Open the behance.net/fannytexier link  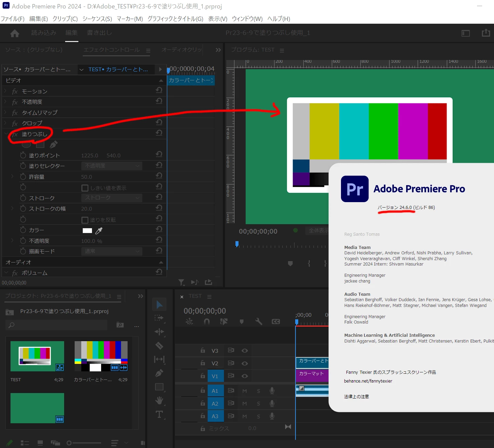pyautogui.click(x=368, y=381)
